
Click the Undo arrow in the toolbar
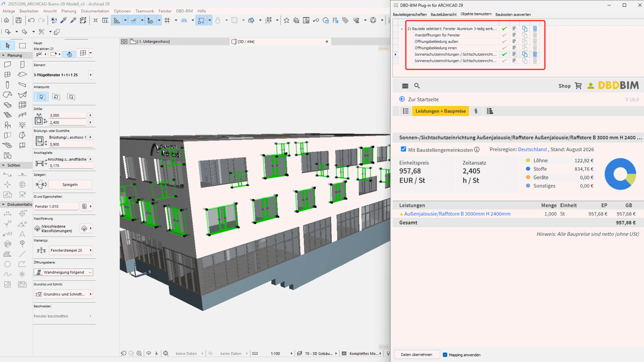[x=31, y=20]
